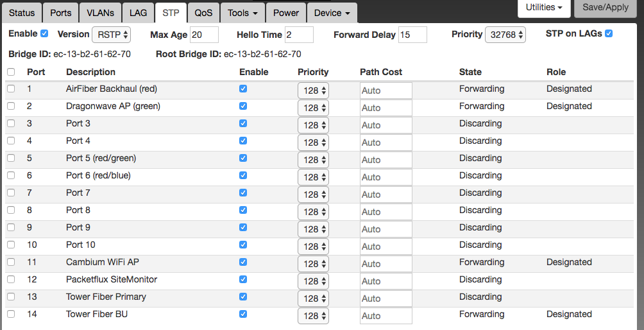Focus the Hello Time input field
Image resolution: width=644 pixels, height=330 pixels.
(299, 35)
